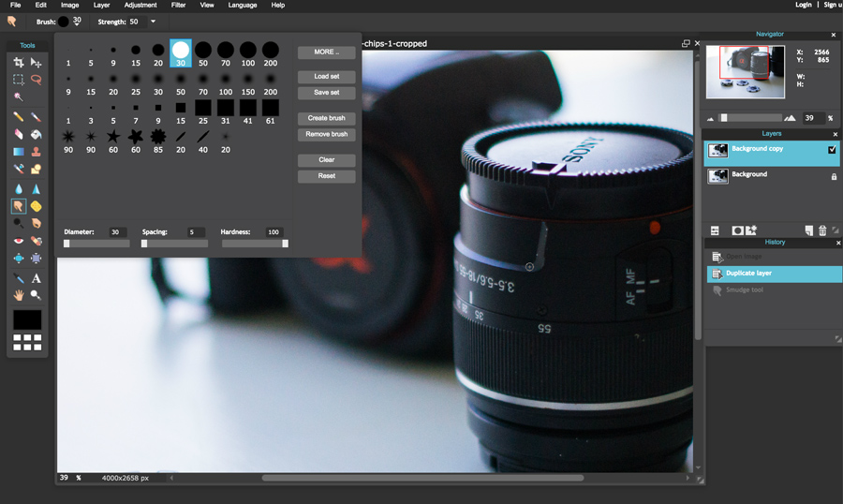
Task: Click the brush Diameter slider
Action: coord(96,244)
